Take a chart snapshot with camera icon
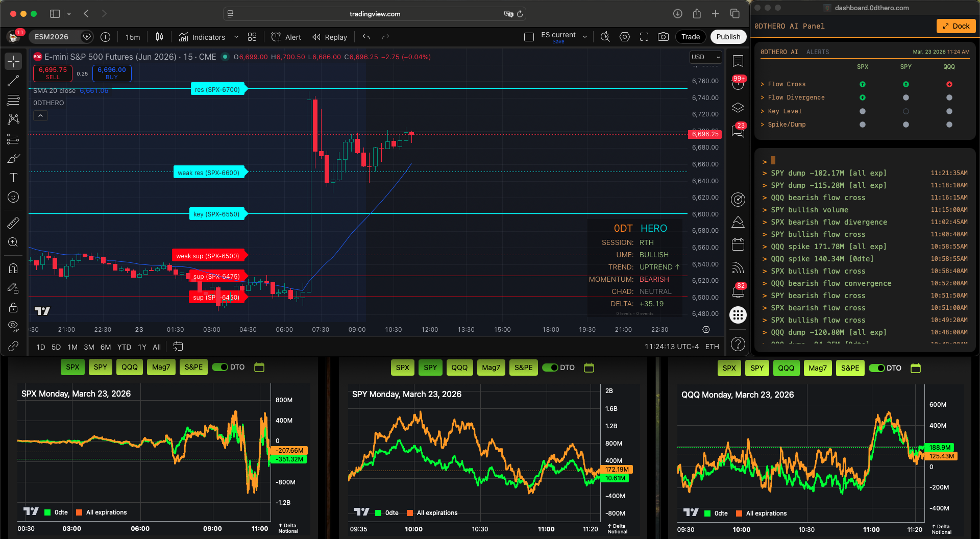980x539 pixels. click(x=664, y=37)
